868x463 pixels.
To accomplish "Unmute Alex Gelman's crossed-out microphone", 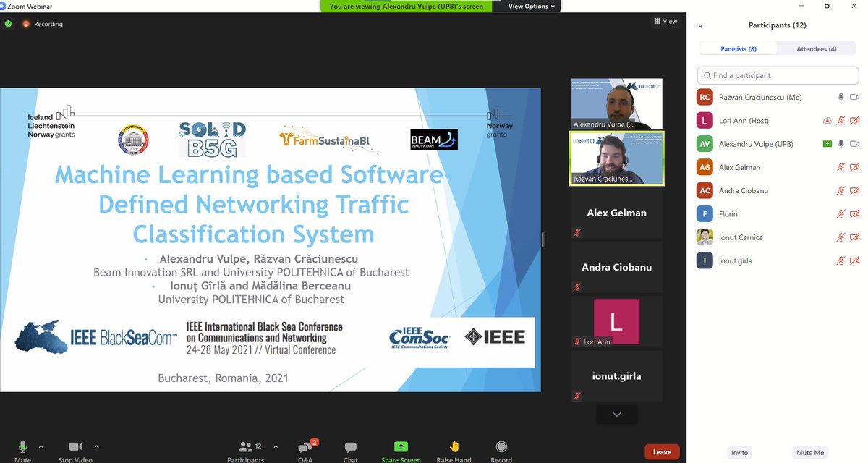I will pyautogui.click(x=841, y=167).
